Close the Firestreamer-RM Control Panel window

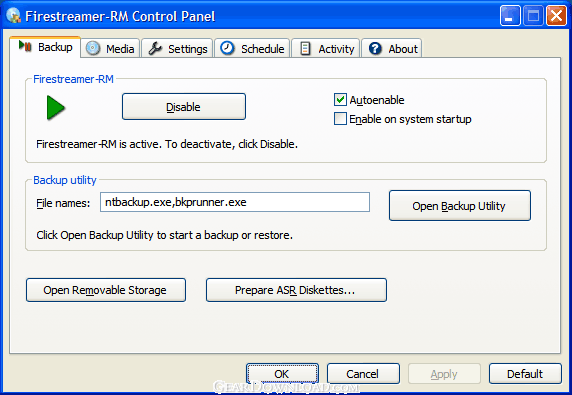tap(556, 15)
